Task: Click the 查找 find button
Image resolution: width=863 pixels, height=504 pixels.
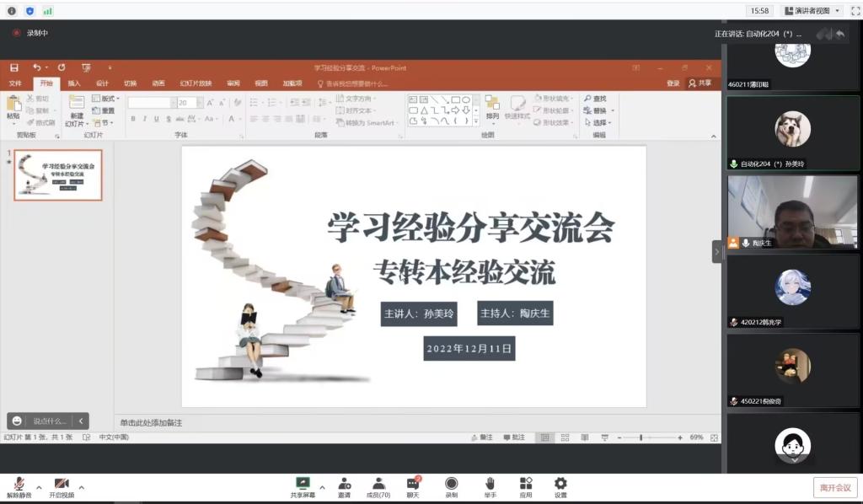Action: point(596,99)
